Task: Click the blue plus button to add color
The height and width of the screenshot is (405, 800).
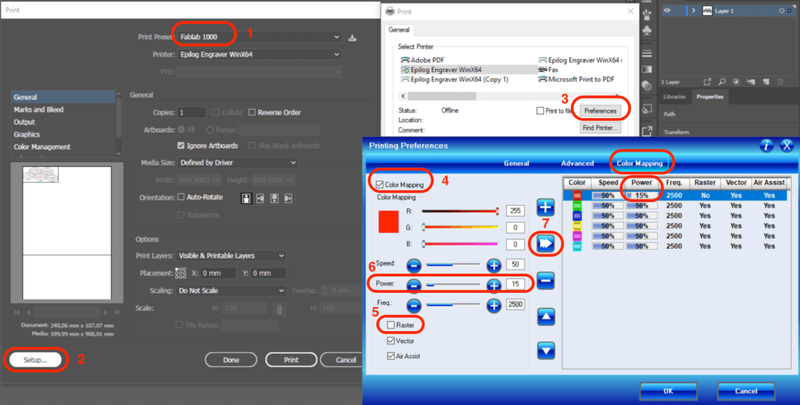Action: [545, 207]
